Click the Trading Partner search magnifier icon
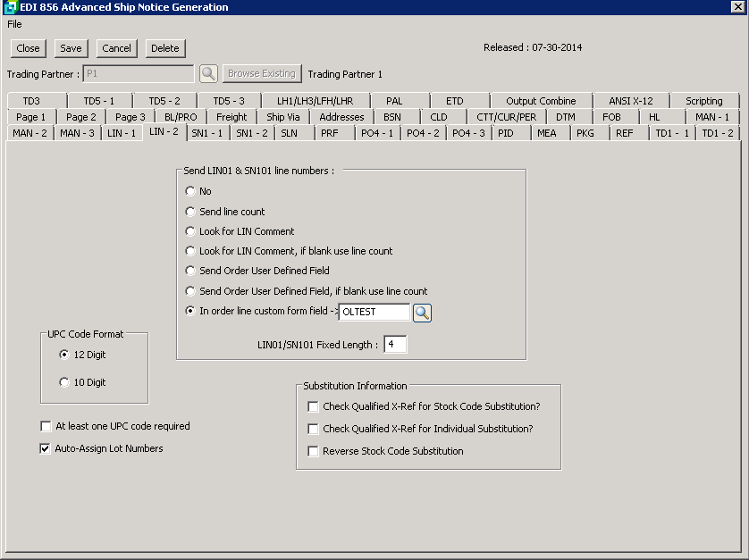The image size is (749, 560). click(208, 74)
